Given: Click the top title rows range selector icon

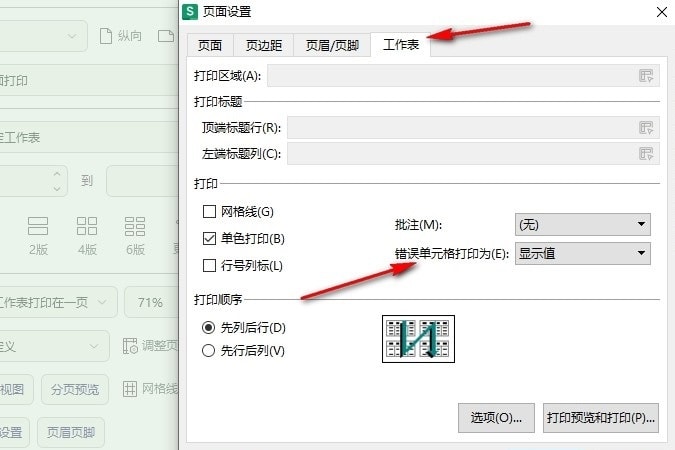Looking at the screenshot, I should point(646,127).
